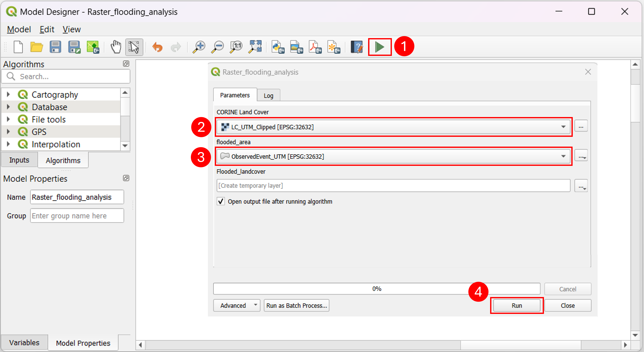The width and height of the screenshot is (644, 352).
Task: Select the Pan hand tool
Action: tap(116, 47)
